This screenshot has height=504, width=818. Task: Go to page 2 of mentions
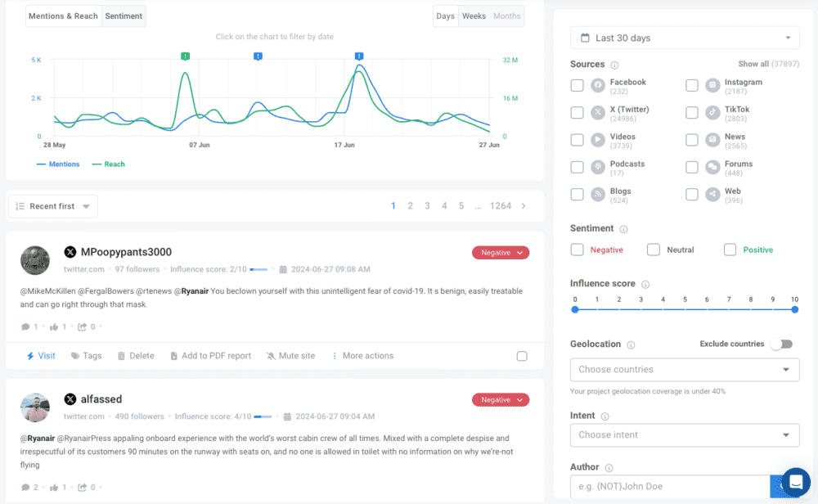point(410,206)
